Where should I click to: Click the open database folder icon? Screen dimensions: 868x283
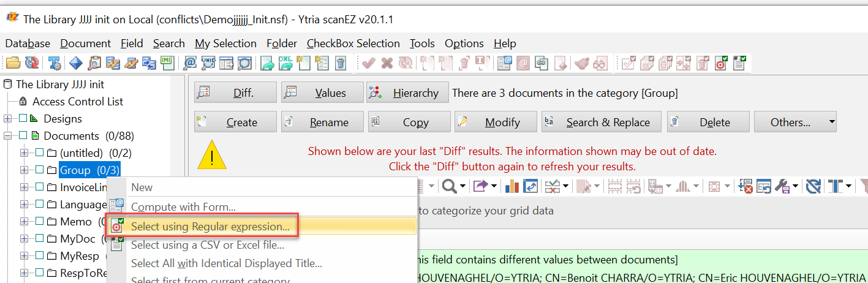point(13,63)
